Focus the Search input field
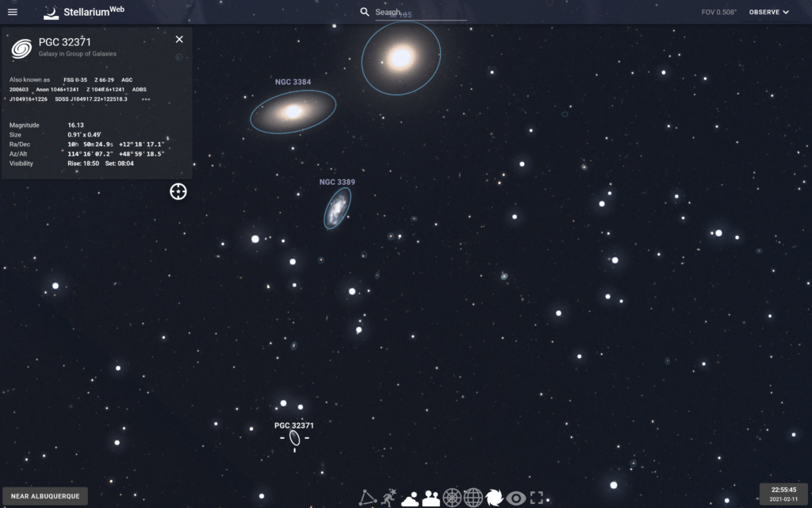This screenshot has height=508, width=812. (x=421, y=13)
